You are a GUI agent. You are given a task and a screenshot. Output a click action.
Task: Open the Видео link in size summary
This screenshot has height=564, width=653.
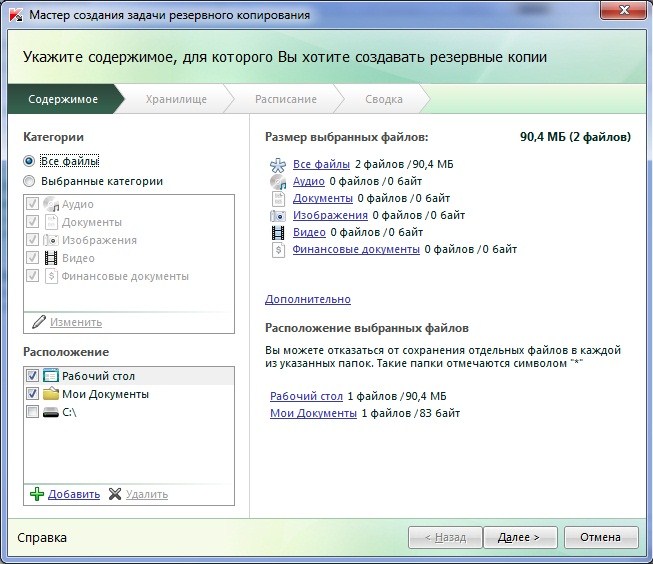click(309, 232)
